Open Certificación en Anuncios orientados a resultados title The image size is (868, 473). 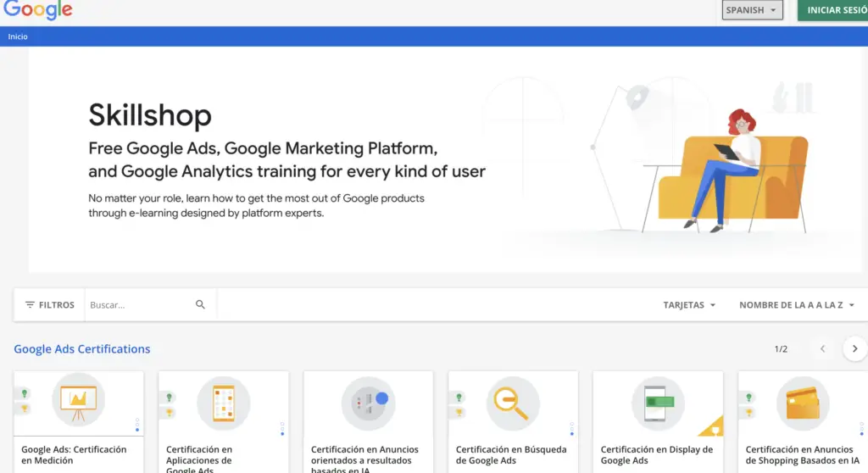click(364, 459)
